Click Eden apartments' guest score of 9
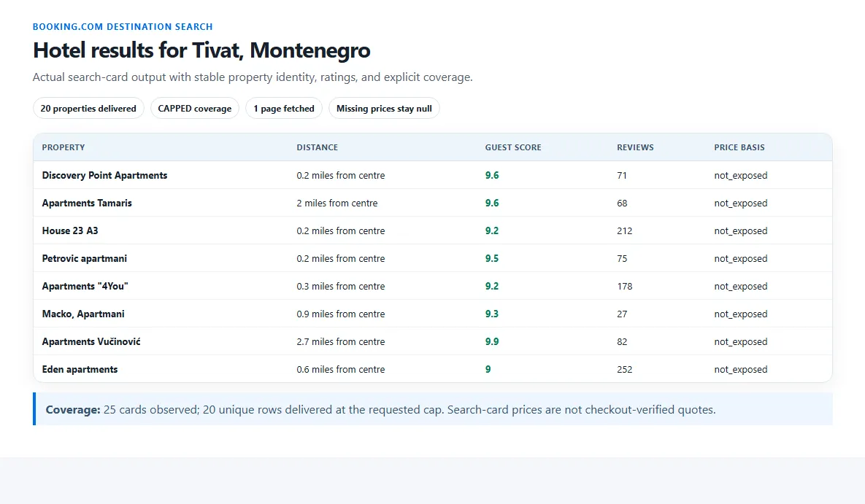Viewport: 865px width, 504px height. 488,369
